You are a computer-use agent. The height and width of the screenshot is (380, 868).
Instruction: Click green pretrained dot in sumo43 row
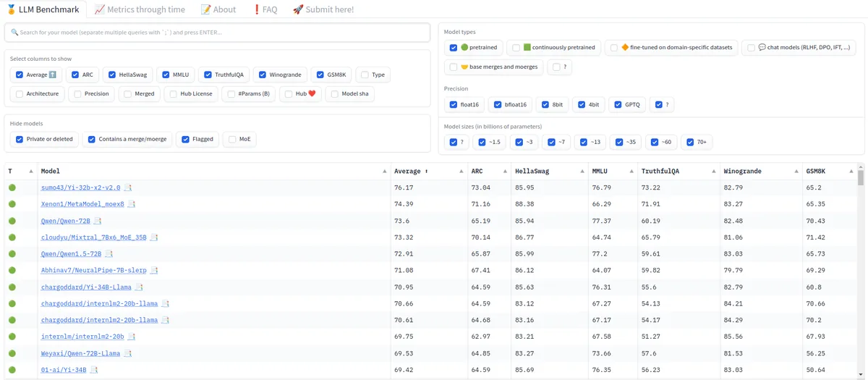(12, 187)
